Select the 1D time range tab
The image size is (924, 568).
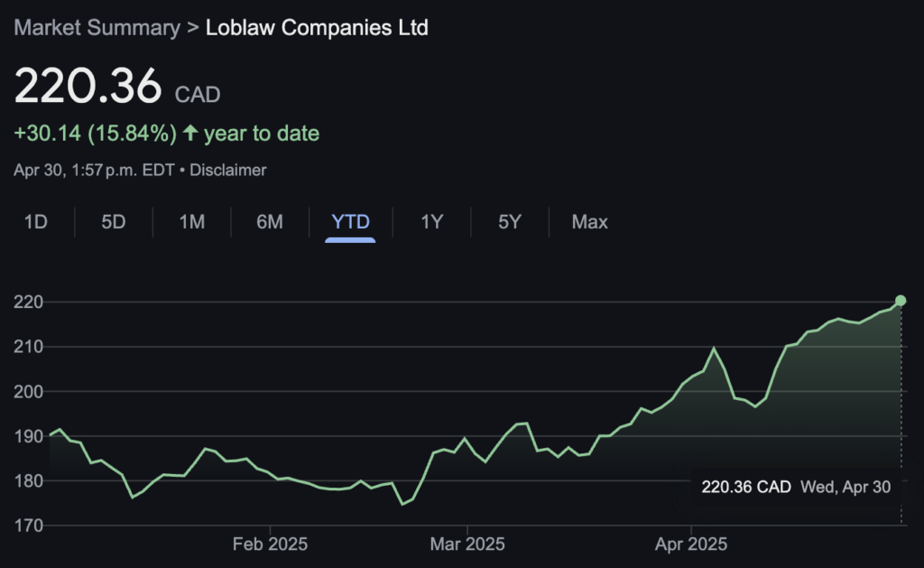pos(35,222)
